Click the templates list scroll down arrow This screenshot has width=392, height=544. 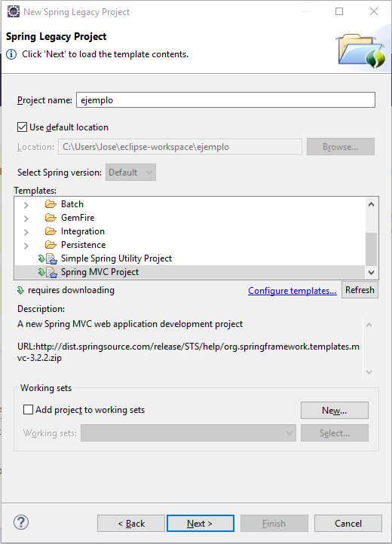pos(371,272)
